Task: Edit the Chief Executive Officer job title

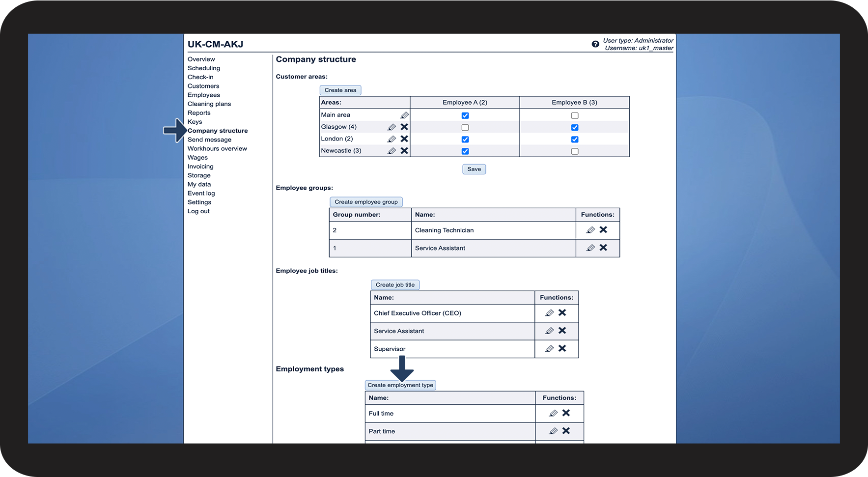Action: (x=550, y=313)
